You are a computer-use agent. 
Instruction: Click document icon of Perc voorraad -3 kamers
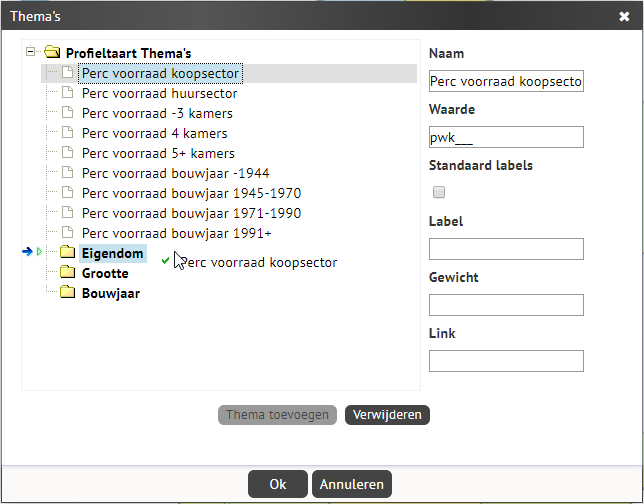(67, 112)
